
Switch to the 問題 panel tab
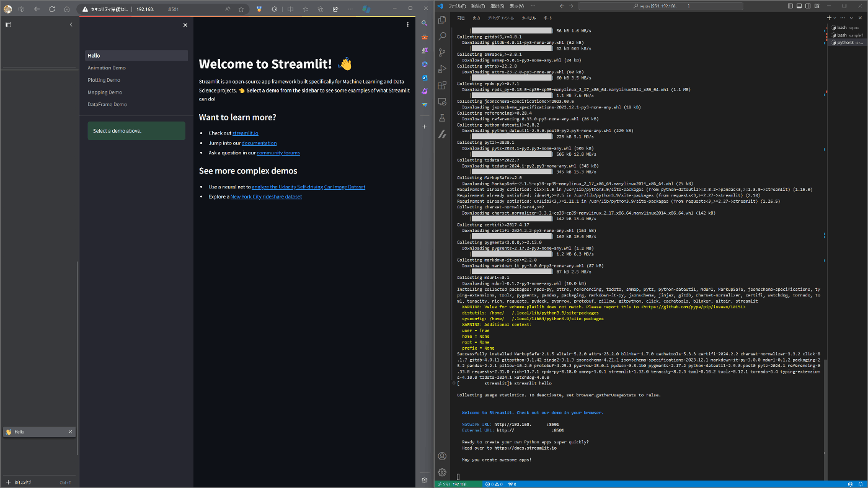pyautogui.click(x=461, y=18)
